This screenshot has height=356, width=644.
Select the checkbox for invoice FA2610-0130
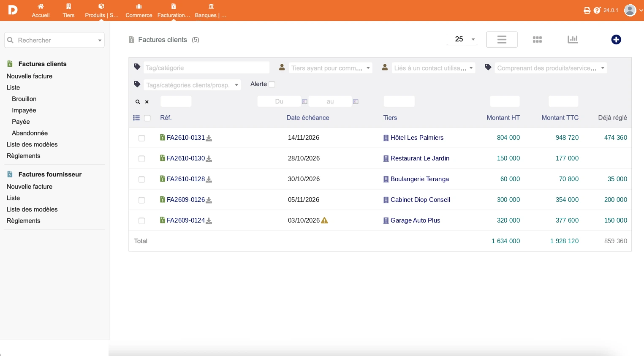141,159
